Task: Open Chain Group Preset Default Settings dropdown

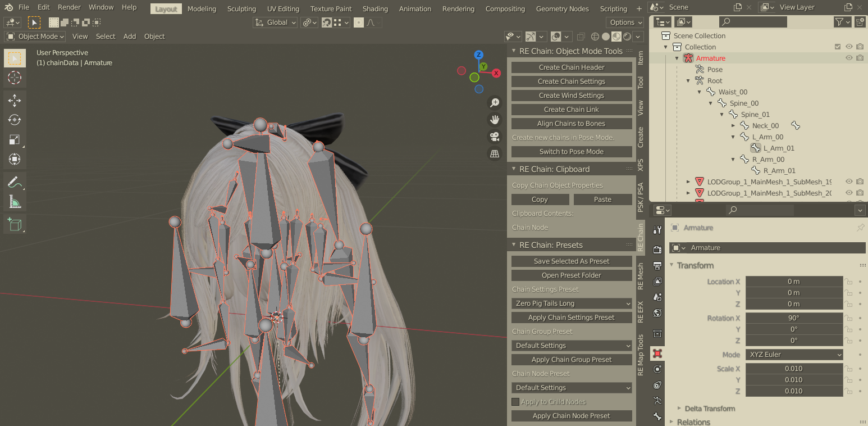Action: pyautogui.click(x=572, y=346)
